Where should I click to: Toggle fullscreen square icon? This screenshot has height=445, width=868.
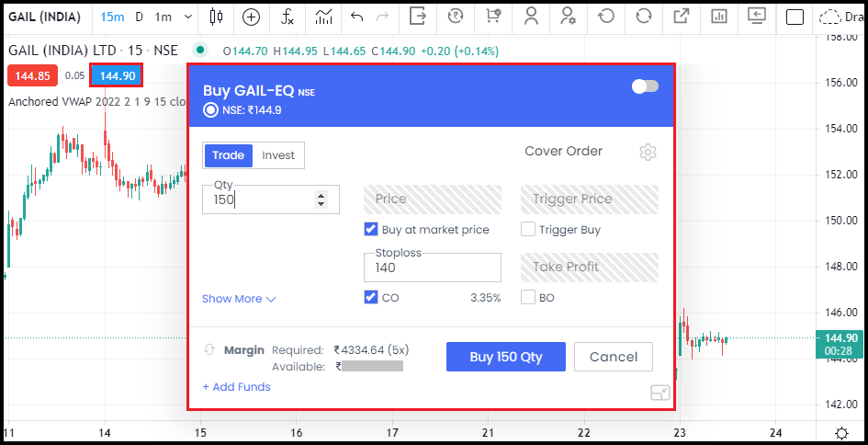(795, 17)
